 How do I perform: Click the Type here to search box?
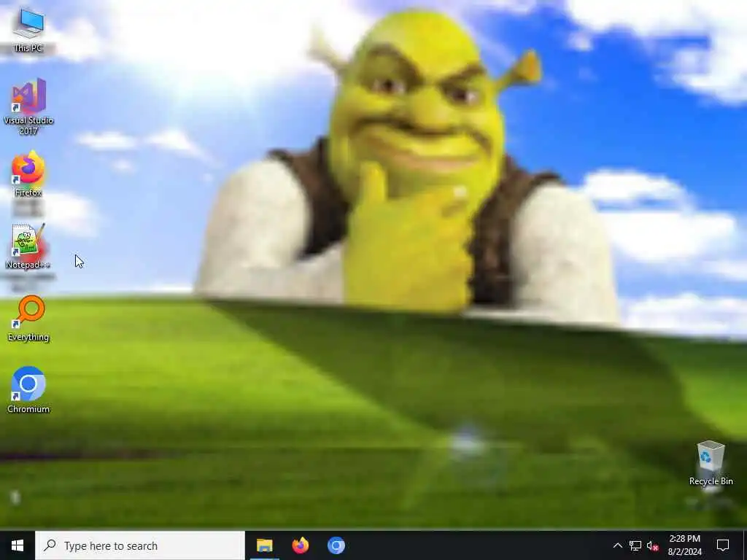(140, 545)
